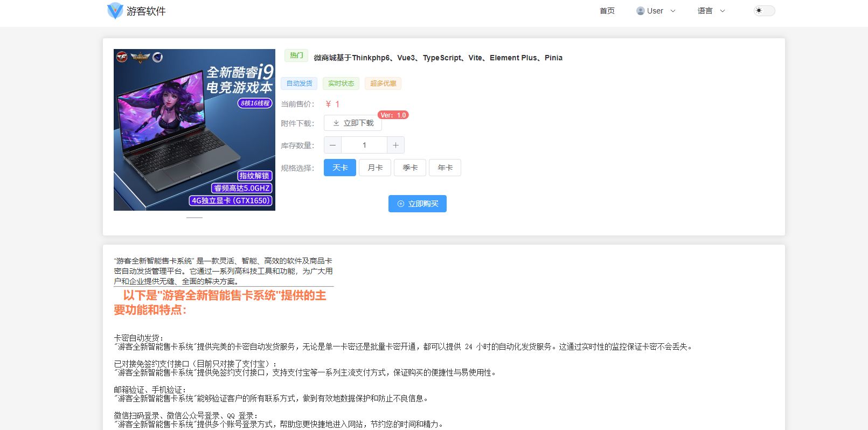
Task: Click the carousel indicator bar below image
Action: pos(195,218)
